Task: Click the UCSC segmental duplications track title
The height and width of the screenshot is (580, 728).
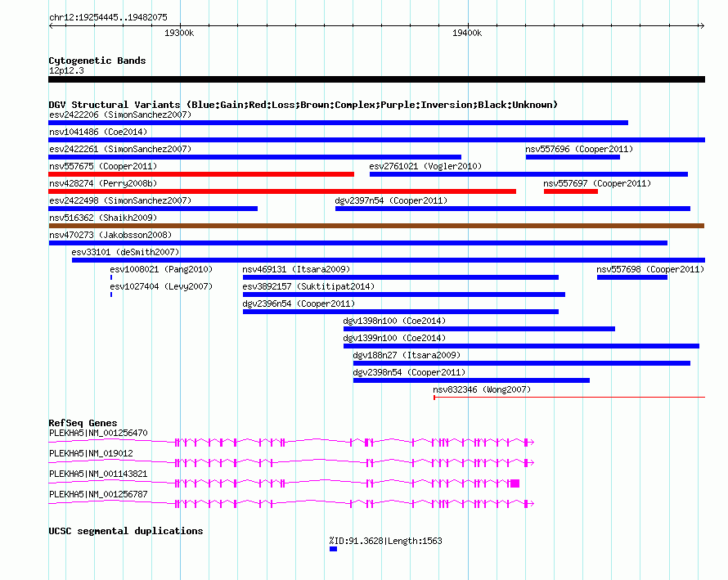Action: [x=126, y=531]
